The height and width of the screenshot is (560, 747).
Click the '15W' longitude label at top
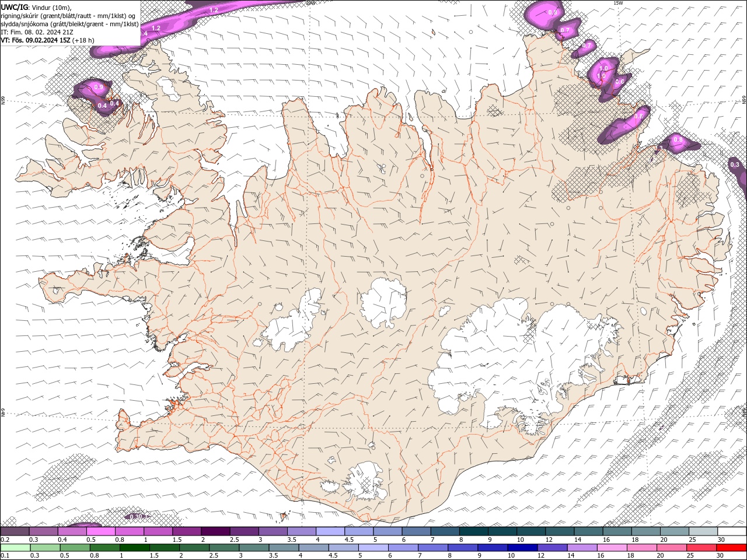pos(618,3)
